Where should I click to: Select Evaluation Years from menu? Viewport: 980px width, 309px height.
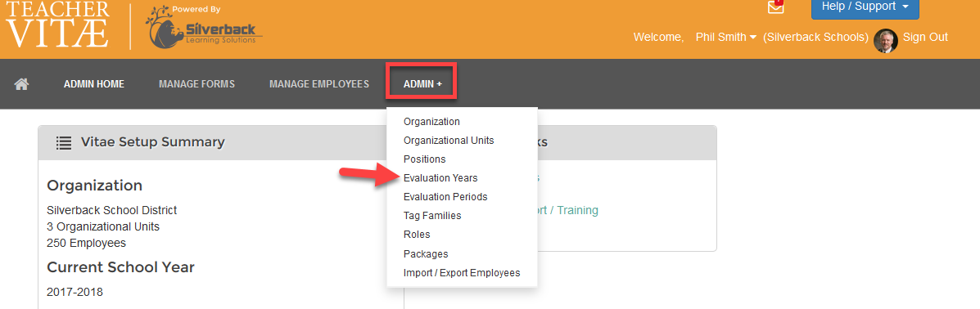(x=440, y=178)
